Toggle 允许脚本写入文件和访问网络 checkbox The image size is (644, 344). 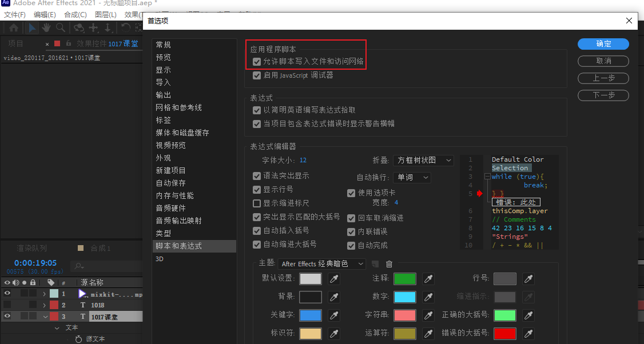[x=257, y=62]
